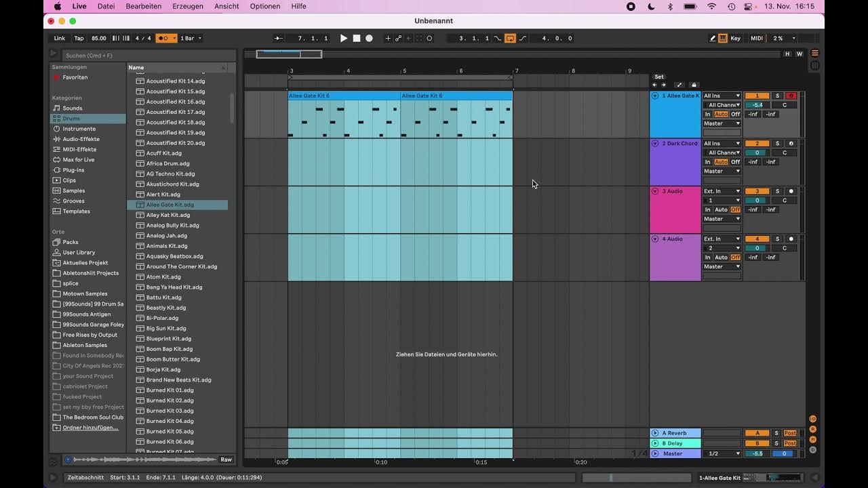Image resolution: width=868 pixels, height=488 pixels.
Task: Toggle the arrangement Loop switch
Action: tap(510, 39)
